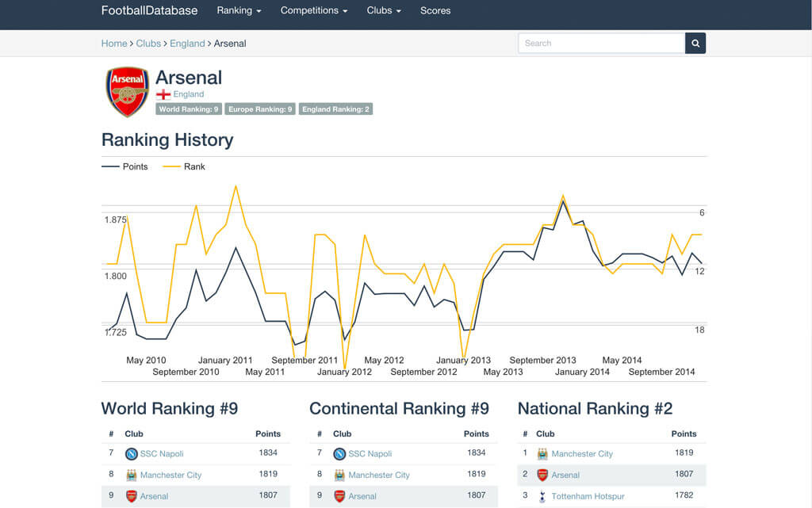Click Manchester City crest in World Ranking
This screenshot has height=508, width=812.
point(132,475)
